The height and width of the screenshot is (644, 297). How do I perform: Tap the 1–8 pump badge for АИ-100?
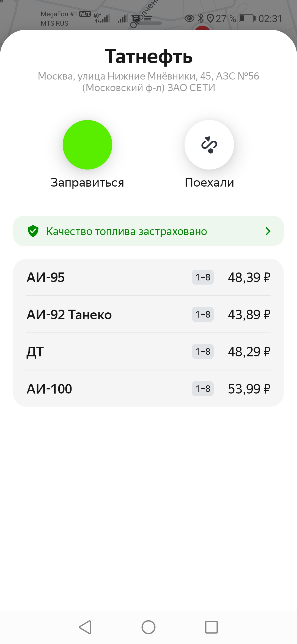pos(203,389)
